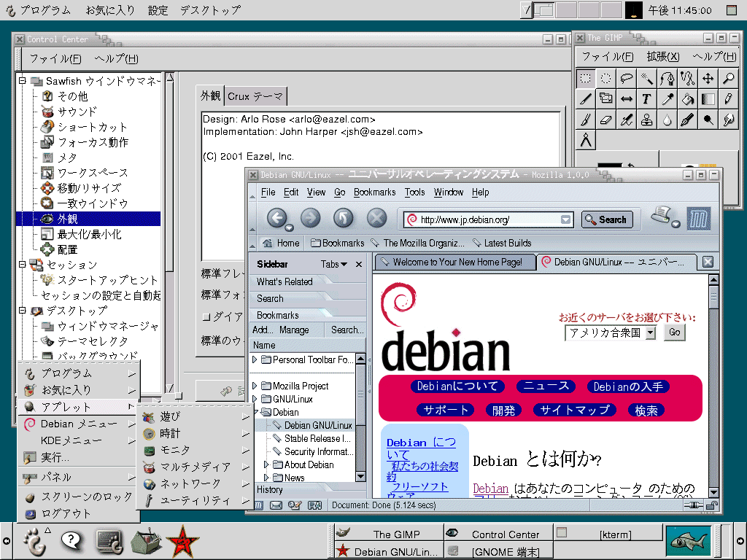The image size is (747, 560).
Task: Open the terminal launcher on the bottom panel
Action: pos(109,542)
